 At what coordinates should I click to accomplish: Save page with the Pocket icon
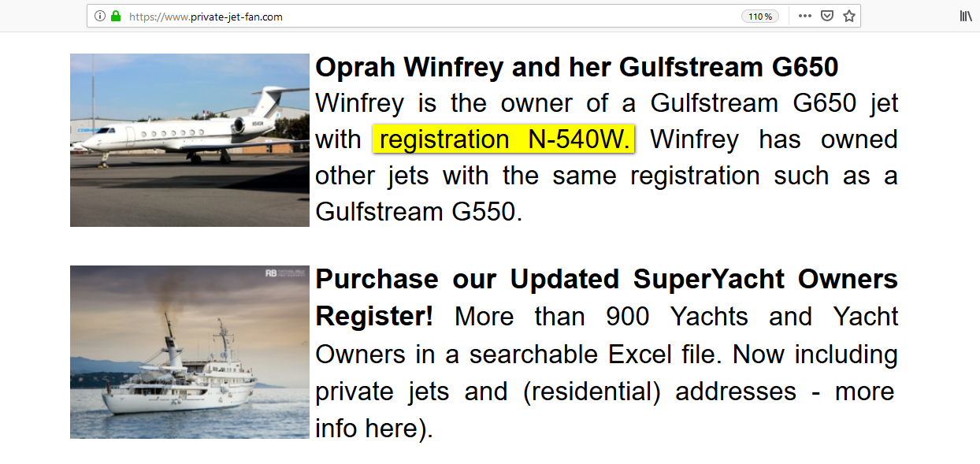coord(827,16)
